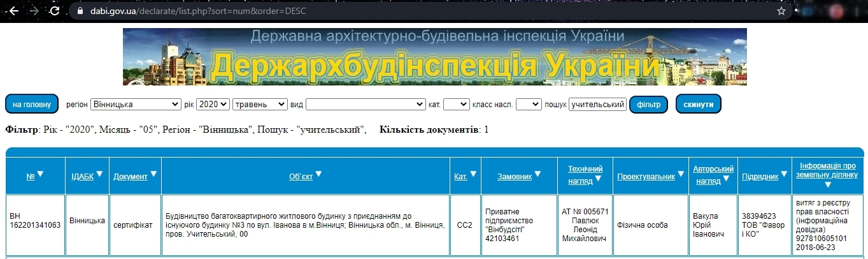Click the padlock site info icon
This screenshot has height=259, width=868.
80,11
